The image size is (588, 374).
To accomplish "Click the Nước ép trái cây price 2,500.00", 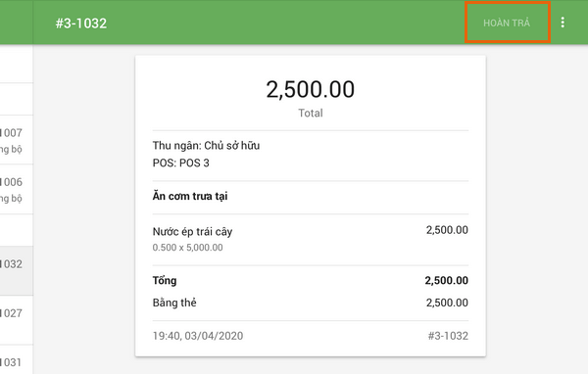I will [x=447, y=230].
